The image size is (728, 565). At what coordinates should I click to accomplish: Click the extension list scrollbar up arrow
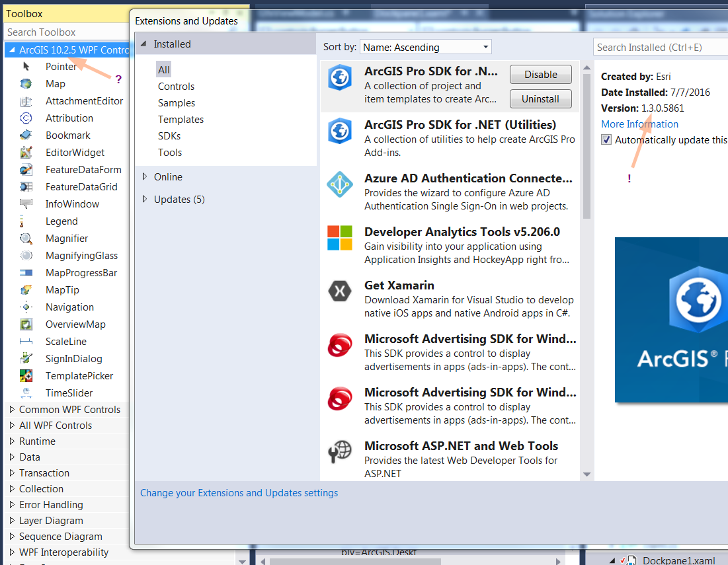(x=587, y=67)
